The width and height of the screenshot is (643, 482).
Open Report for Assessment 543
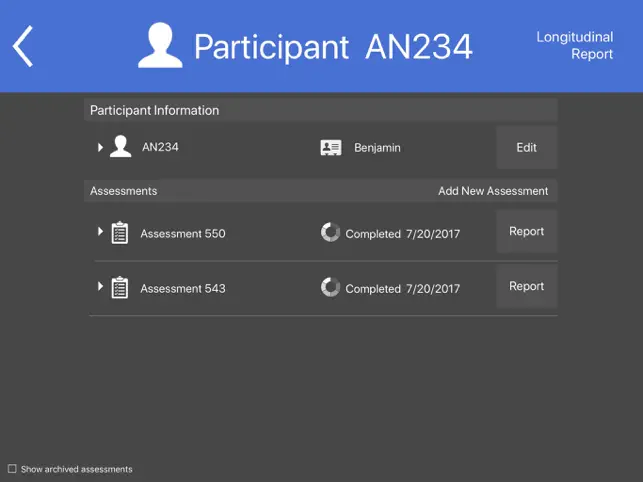[527, 286]
